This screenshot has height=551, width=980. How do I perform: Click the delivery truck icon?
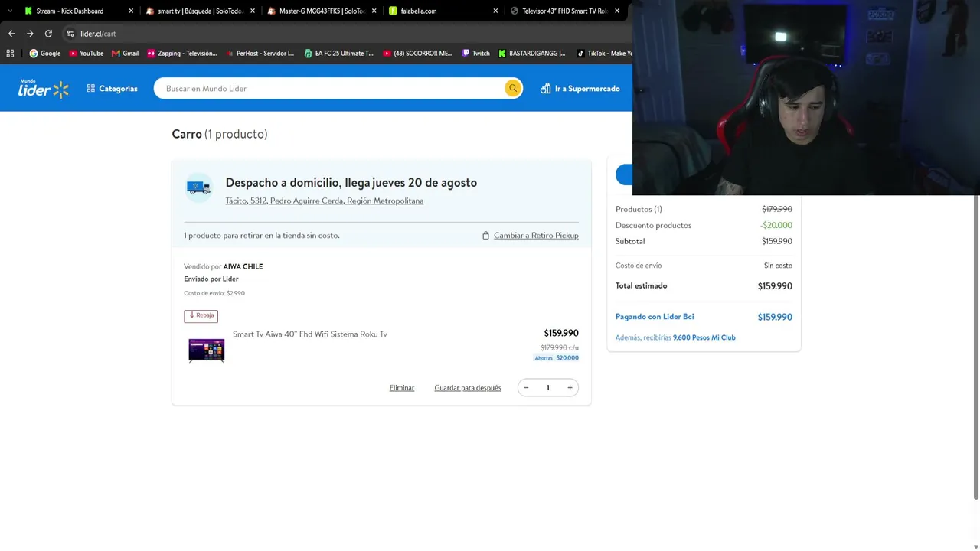198,187
